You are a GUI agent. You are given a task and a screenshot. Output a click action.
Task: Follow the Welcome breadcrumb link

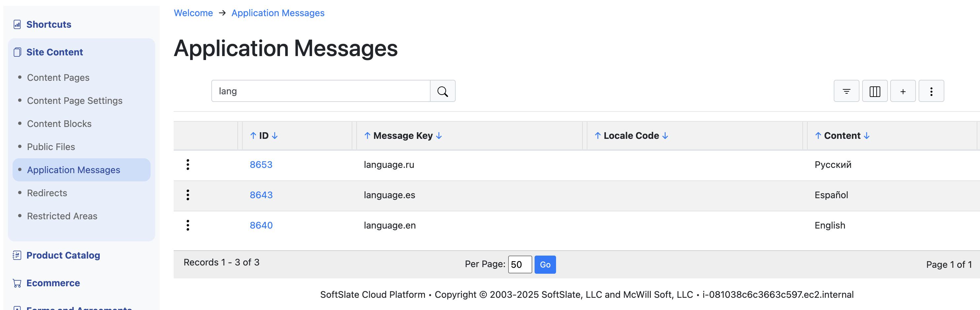coord(193,13)
